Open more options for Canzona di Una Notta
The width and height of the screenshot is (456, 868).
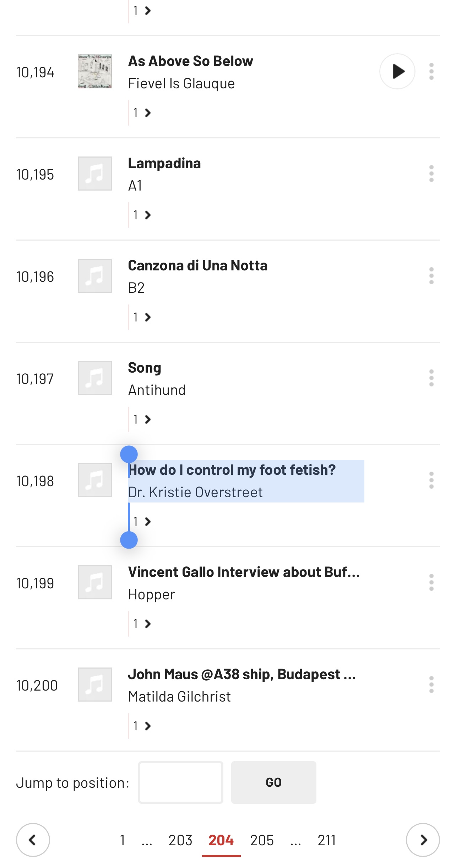(431, 276)
